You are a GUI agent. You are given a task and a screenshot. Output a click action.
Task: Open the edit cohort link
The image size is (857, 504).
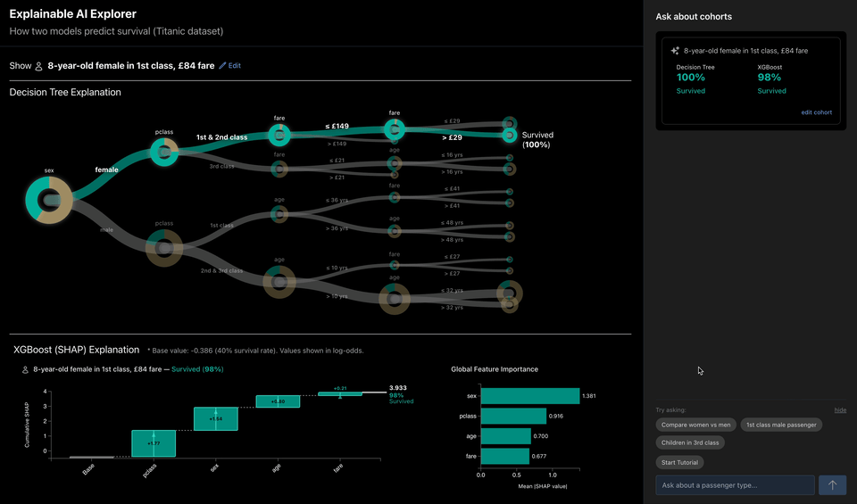[x=816, y=112]
